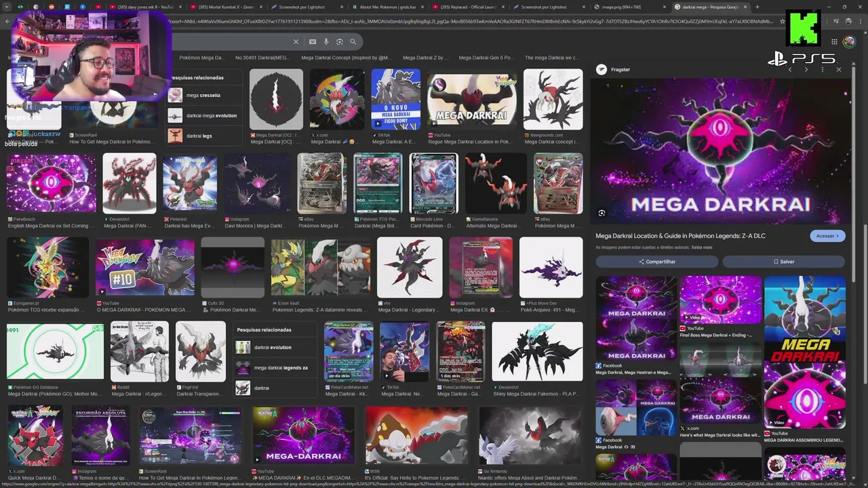The width and height of the screenshot is (868, 488).
Task: Open the Rogue Mega Darkrai Location YouTube thumbnail
Action: (472, 99)
